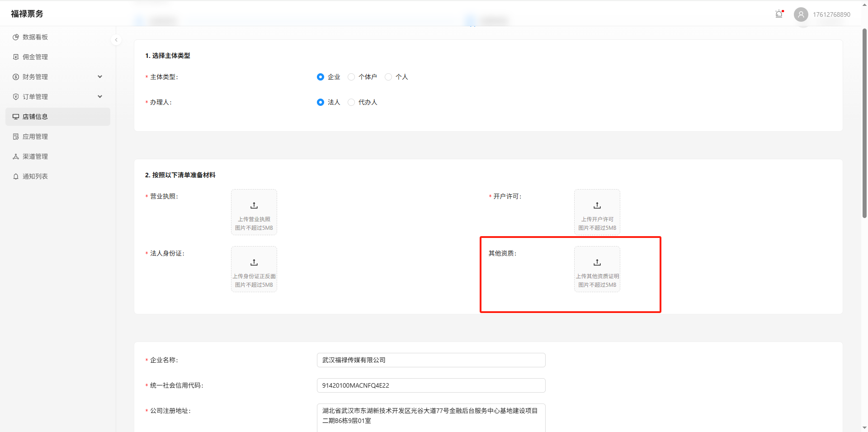Click the 福禄票务 logo title
Image resolution: width=868 pixels, height=432 pixels.
click(27, 14)
